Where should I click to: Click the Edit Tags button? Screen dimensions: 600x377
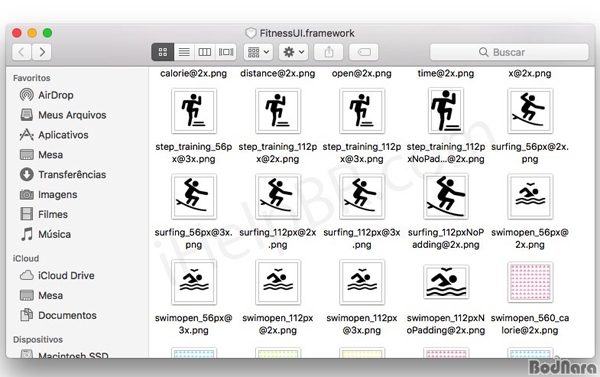[364, 52]
